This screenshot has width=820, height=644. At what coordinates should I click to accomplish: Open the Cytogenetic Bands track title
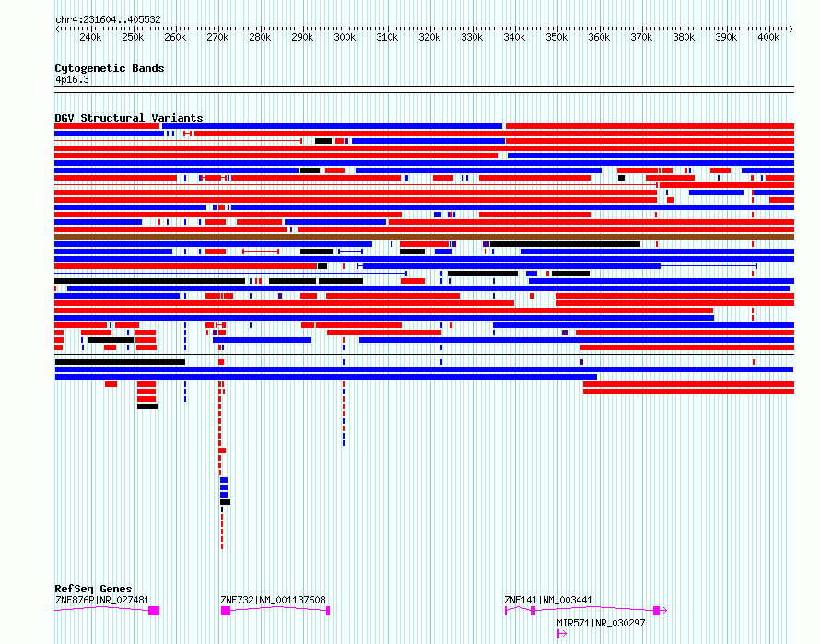coord(110,68)
